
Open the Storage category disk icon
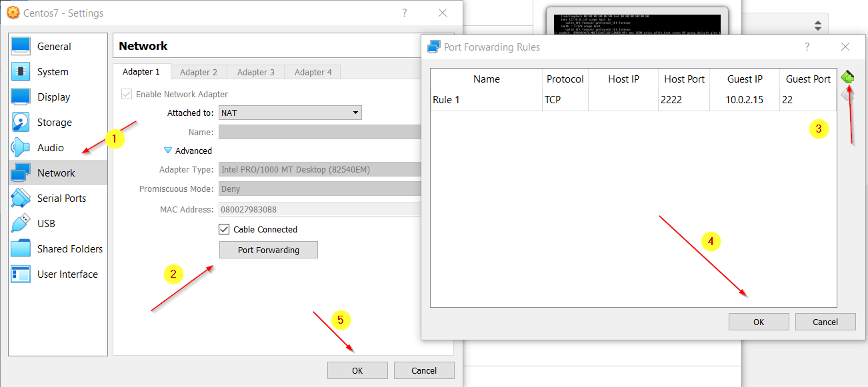[x=21, y=122]
